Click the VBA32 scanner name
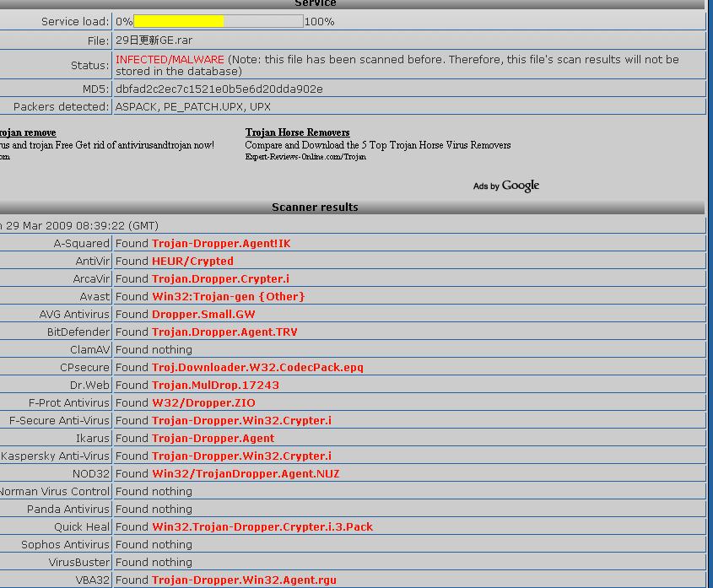Screen dimensions: 713x588 point(93,580)
